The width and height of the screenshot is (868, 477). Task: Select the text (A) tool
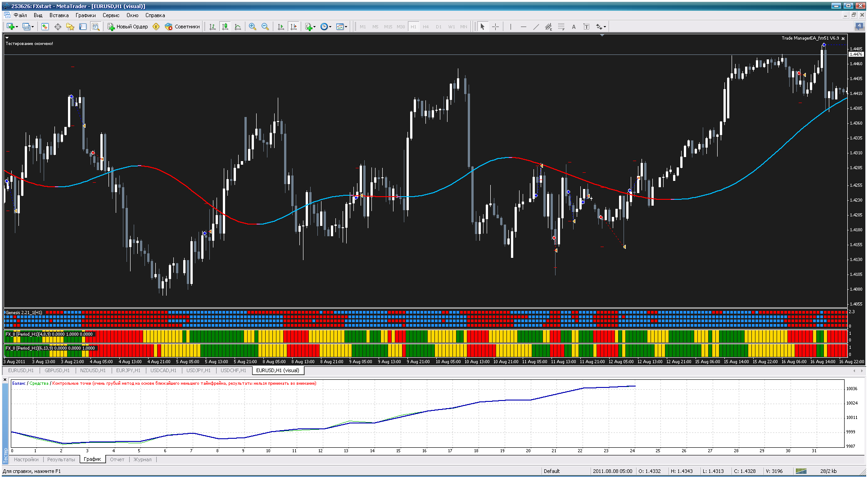coord(574,27)
